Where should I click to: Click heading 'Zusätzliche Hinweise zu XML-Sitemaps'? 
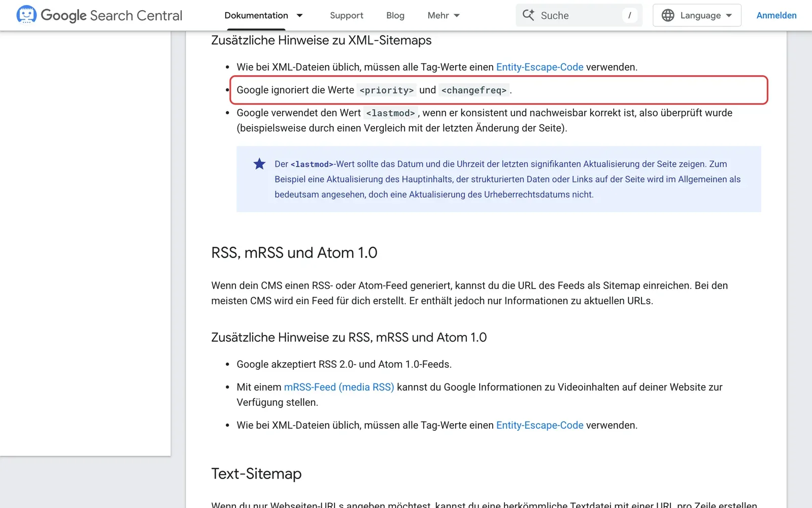(x=321, y=40)
